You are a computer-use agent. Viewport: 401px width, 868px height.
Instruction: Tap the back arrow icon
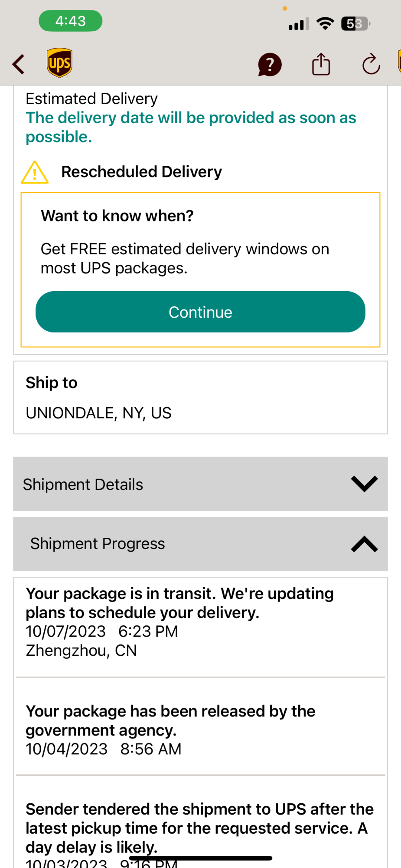(19, 65)
